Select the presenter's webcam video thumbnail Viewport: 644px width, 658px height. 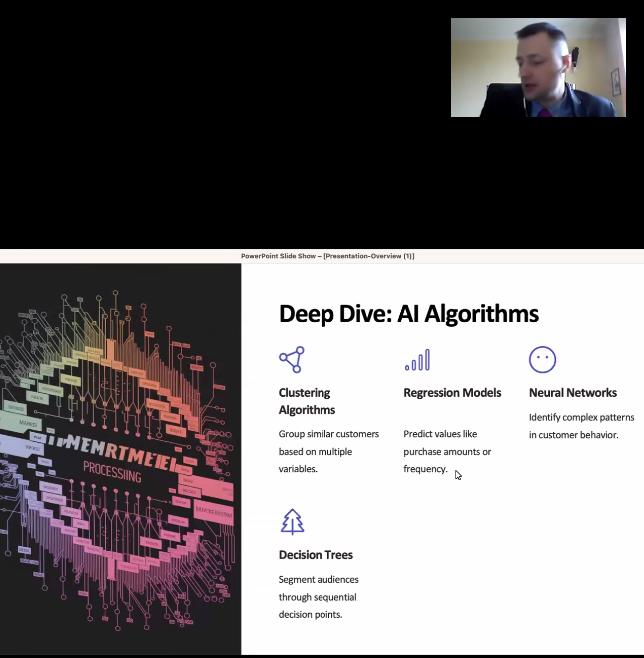[x=538, y=68]
